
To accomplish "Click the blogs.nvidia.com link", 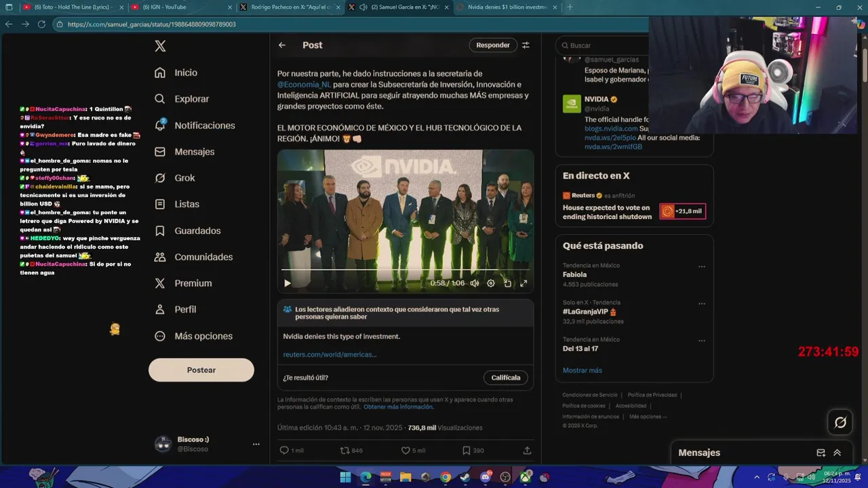I will 611,129.
